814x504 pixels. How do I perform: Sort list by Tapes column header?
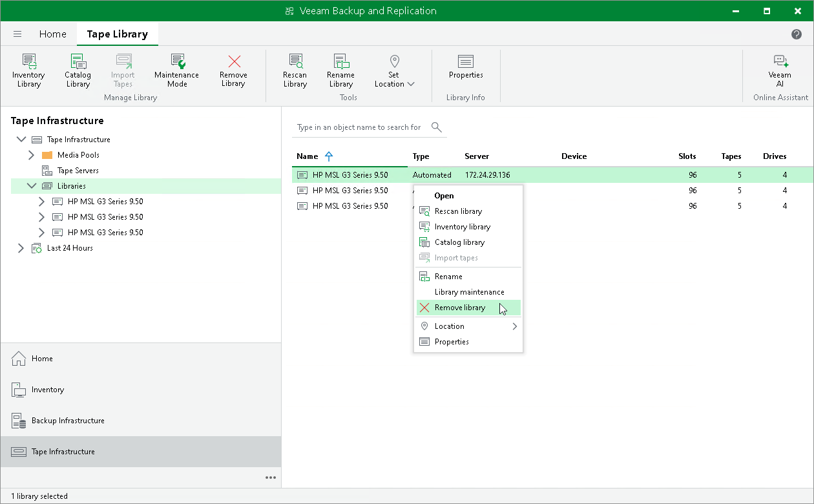(x=731, y=156)
